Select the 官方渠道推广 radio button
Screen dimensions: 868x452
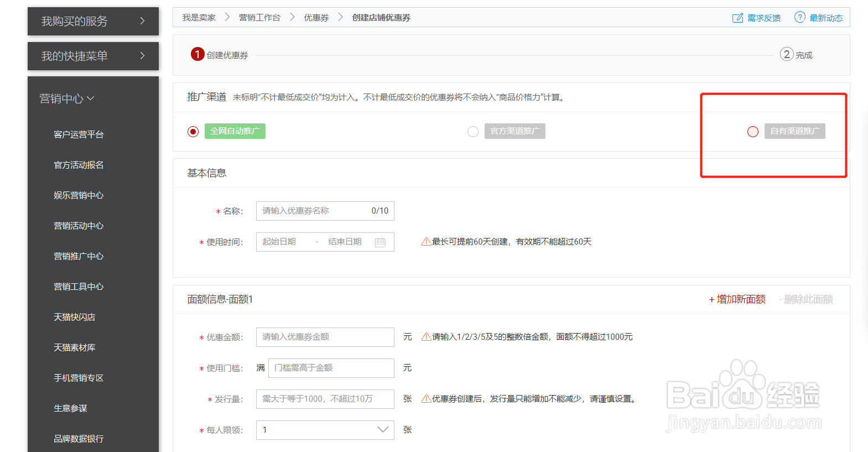click(x=473, y=132)
